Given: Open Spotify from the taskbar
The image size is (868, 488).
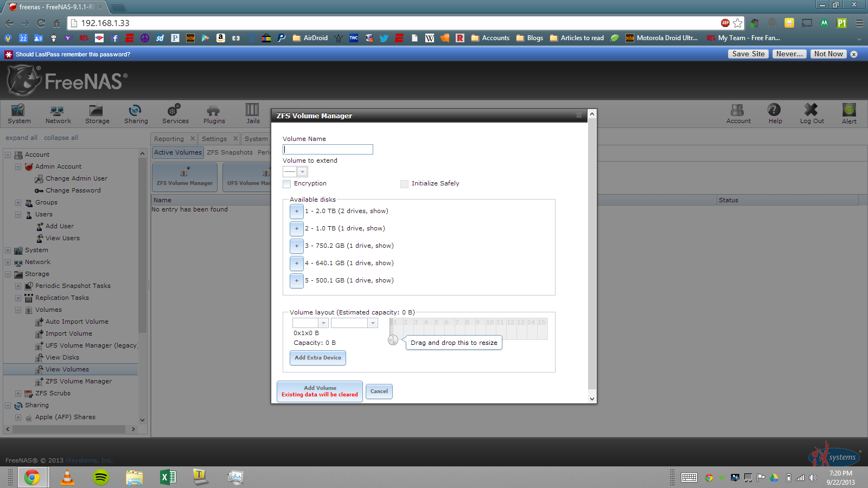Looking at the screenshot, I should pos(101,477).
